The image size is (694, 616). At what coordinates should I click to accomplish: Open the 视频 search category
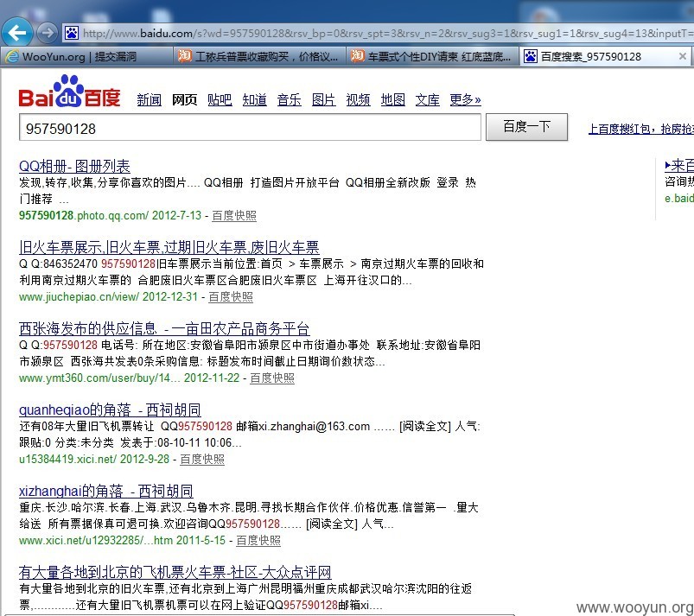[358, 99]
